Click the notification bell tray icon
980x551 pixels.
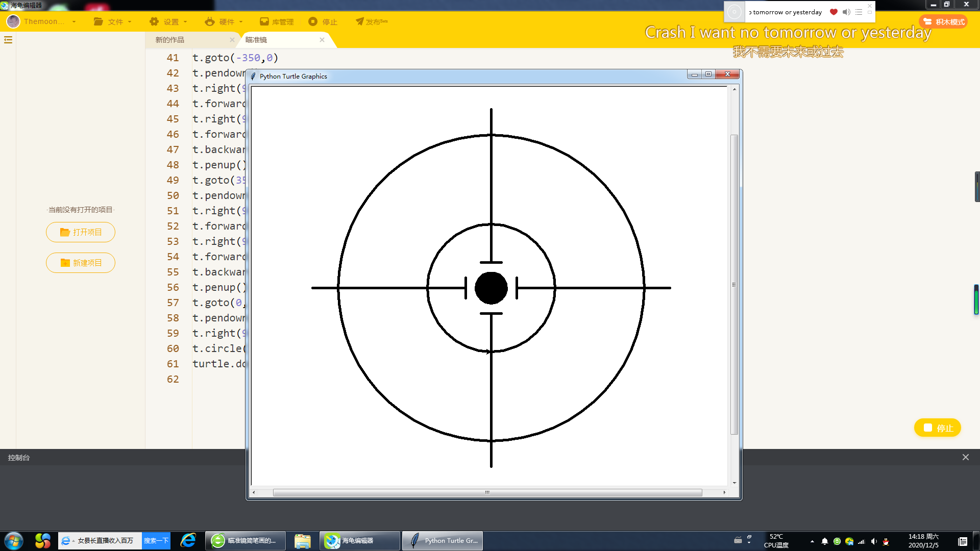(x=825, y=541)
